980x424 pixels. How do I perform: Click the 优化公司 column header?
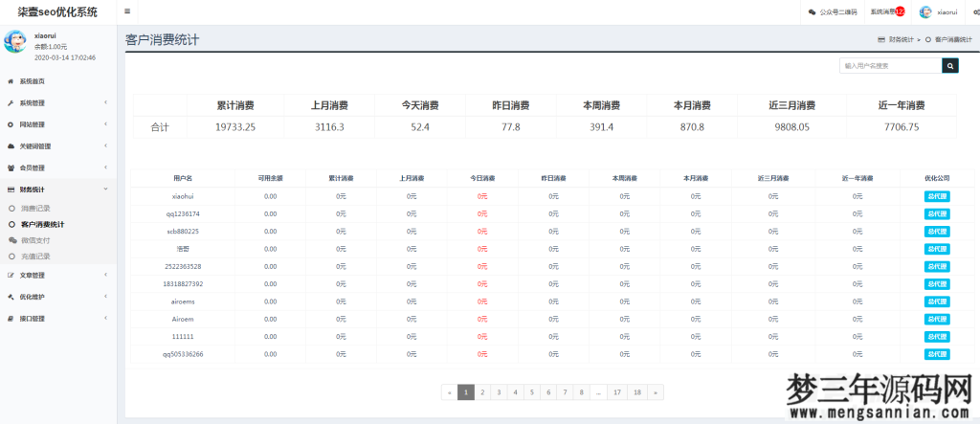(x=937, y=178)
